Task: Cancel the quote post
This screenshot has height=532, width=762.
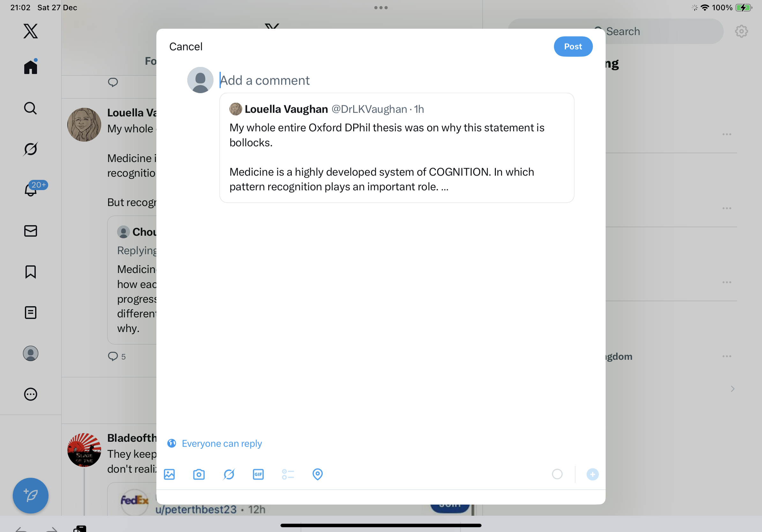Action: (x=185, y=47)
